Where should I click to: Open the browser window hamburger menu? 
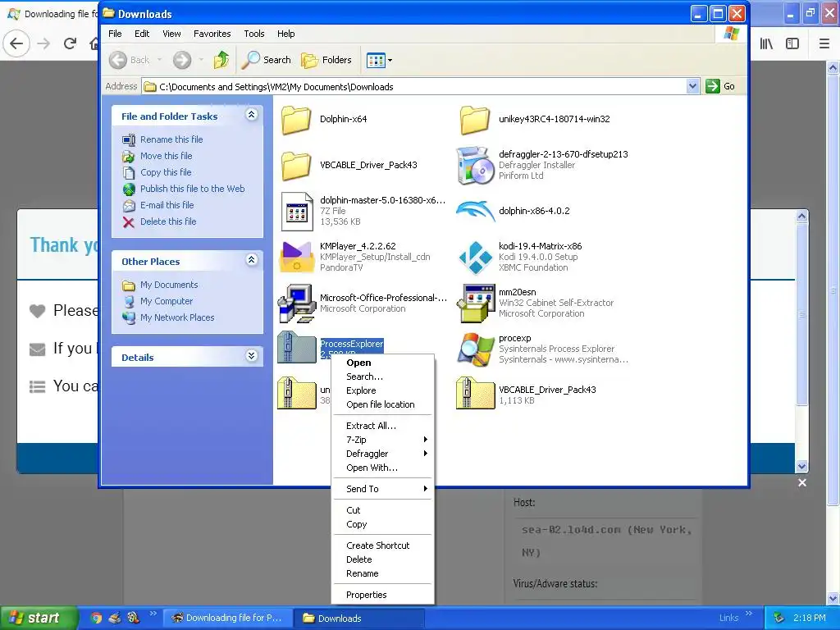pos(824,43)
